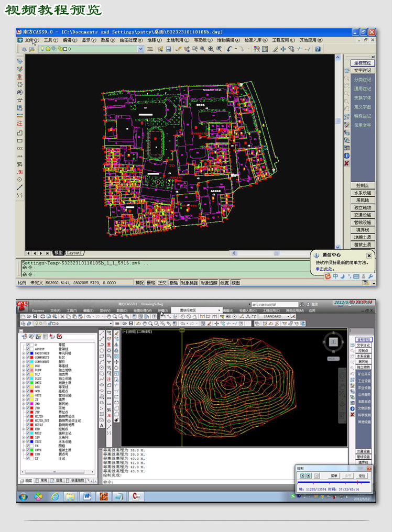
Task: Click the blue progress slider in control window
Action: tap(334, 482)
